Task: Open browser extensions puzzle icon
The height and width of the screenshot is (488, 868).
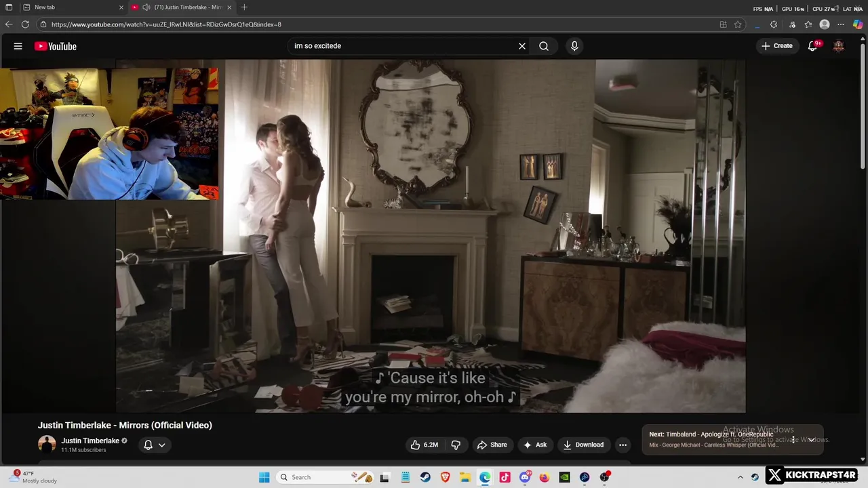Action: (774, 24)
